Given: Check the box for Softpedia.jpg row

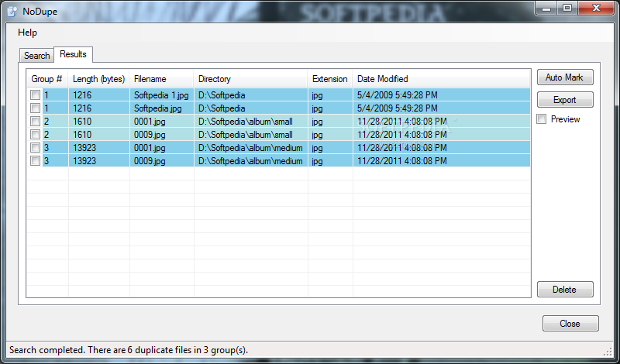Looking at the screenshot, I should (35, 108).
